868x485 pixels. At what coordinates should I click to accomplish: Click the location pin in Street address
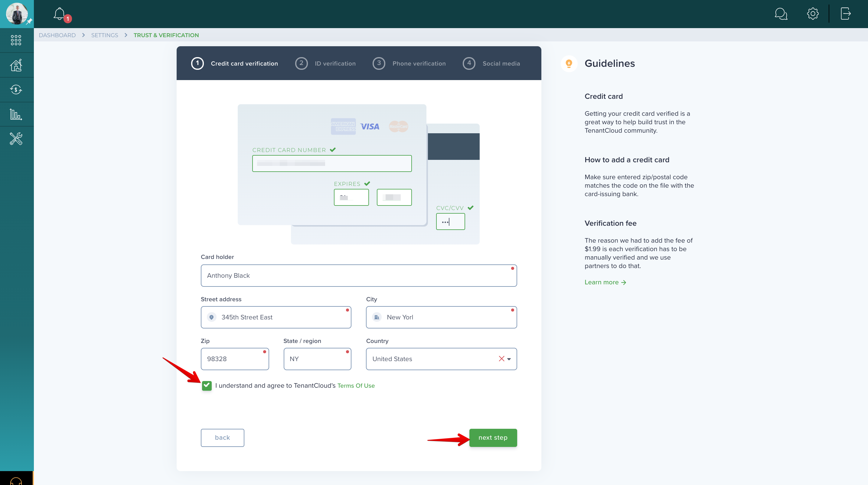211,317
